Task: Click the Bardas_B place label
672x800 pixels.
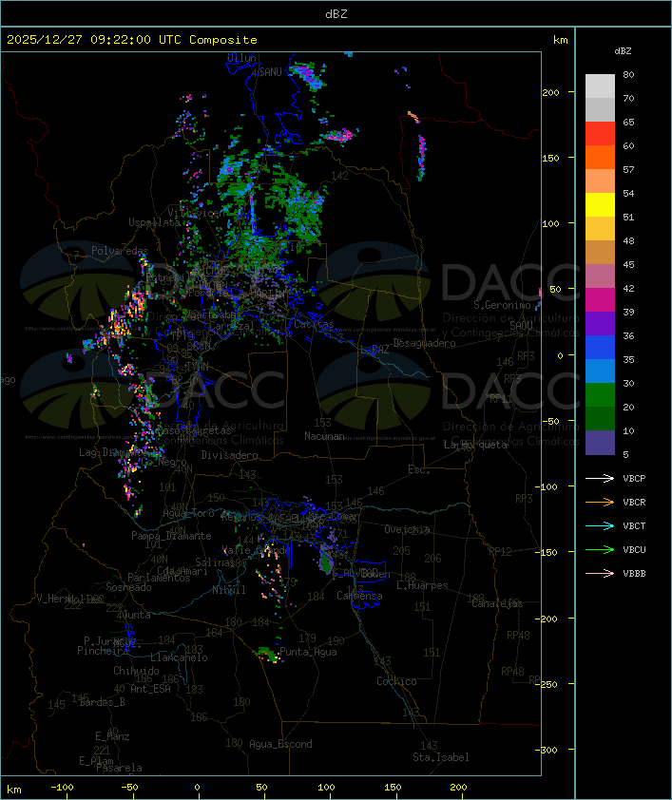Action: pos(102,702)
